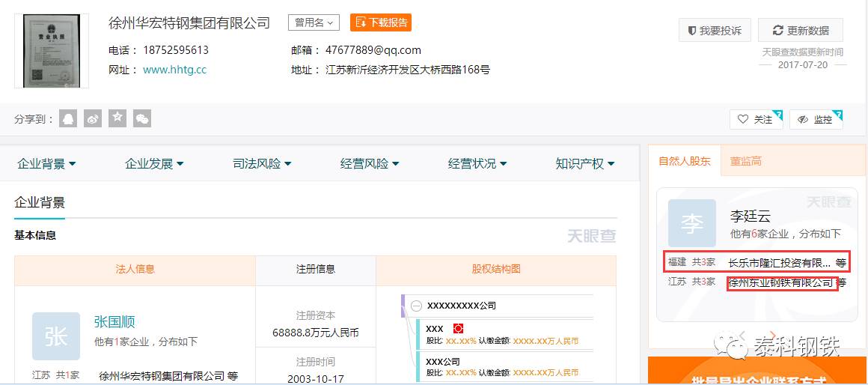Click email 47677889@qq.com
The image size is (868, 385).
[x=373, y=50]
